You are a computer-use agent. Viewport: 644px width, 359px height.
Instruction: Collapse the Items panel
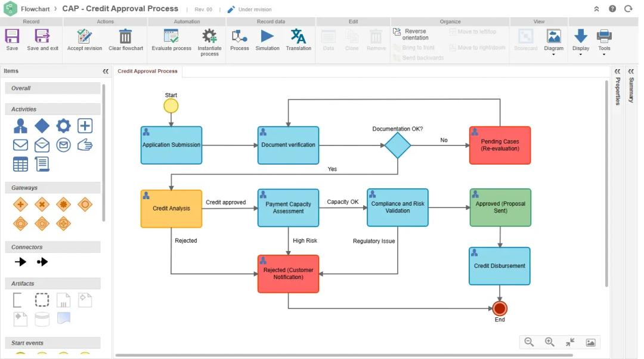[106, 71]
